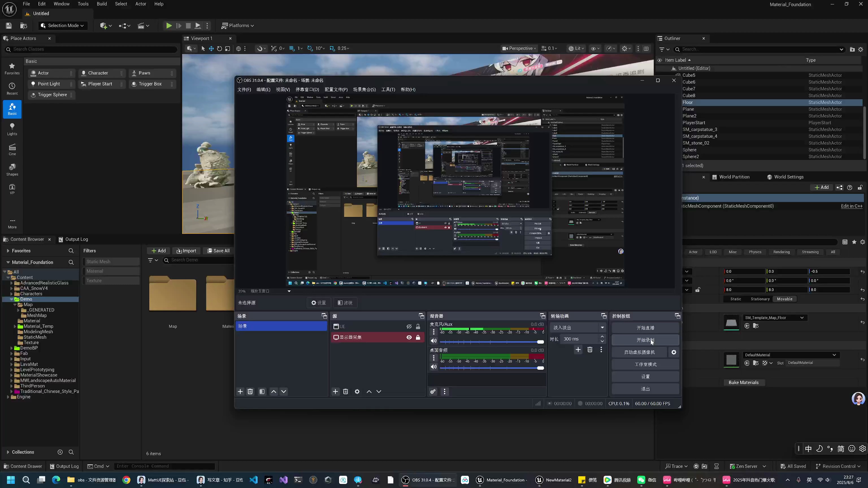The image size is (868, 488).
Task: Click the Bake Materials button
Action: click(x=744, y=383)
